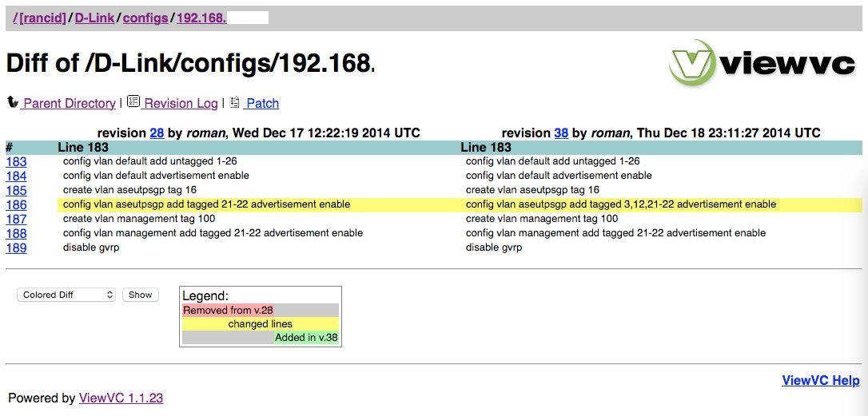Image resolution: width=868 pixels, height=416 pixels.
Task: Open revision 28 link
Action: tap(157, 133)
